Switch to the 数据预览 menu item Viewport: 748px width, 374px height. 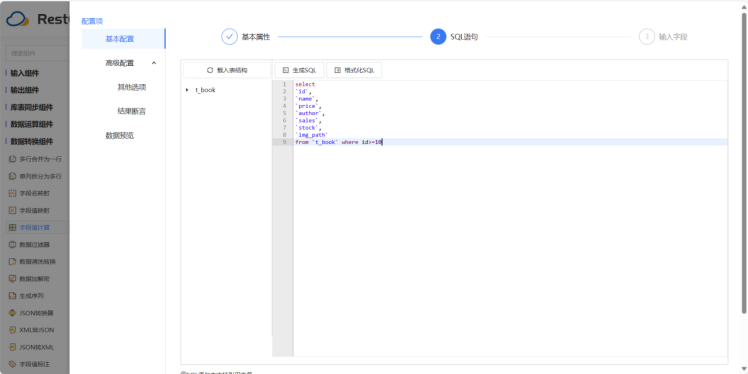point(120,135)
